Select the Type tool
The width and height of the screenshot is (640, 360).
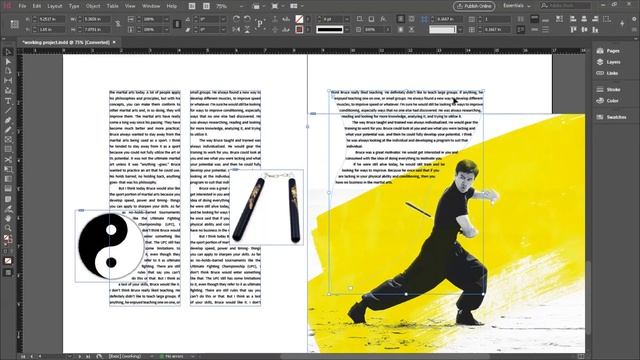[x=8, y=101]
